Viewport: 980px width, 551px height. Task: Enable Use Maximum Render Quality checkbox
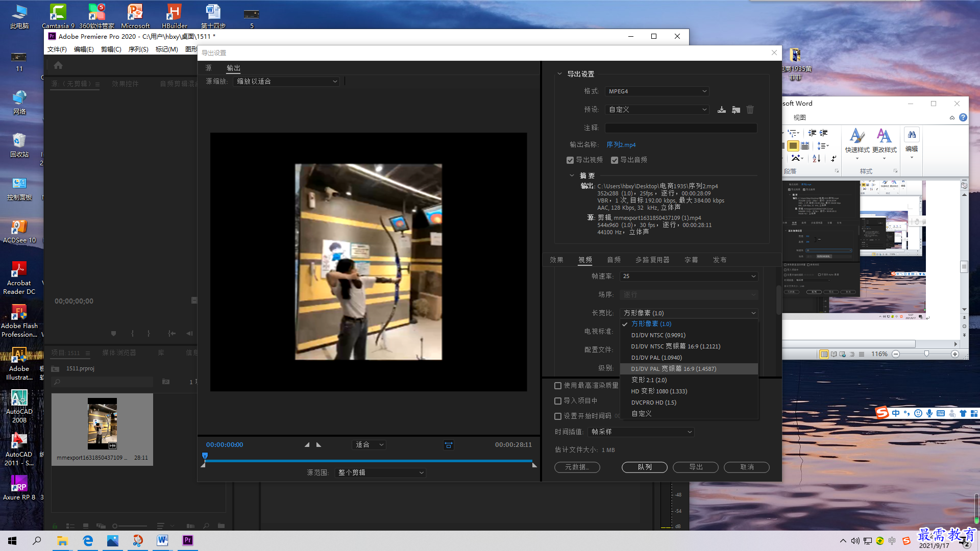pyautogui.click(x=558, y=386)
